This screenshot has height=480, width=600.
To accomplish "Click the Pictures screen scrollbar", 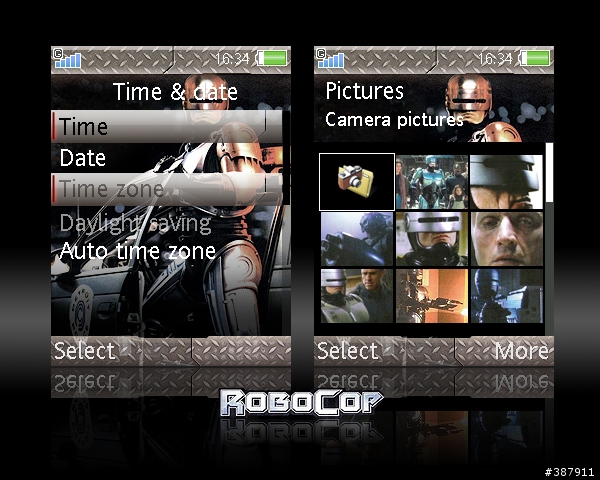I will point(549,238).
